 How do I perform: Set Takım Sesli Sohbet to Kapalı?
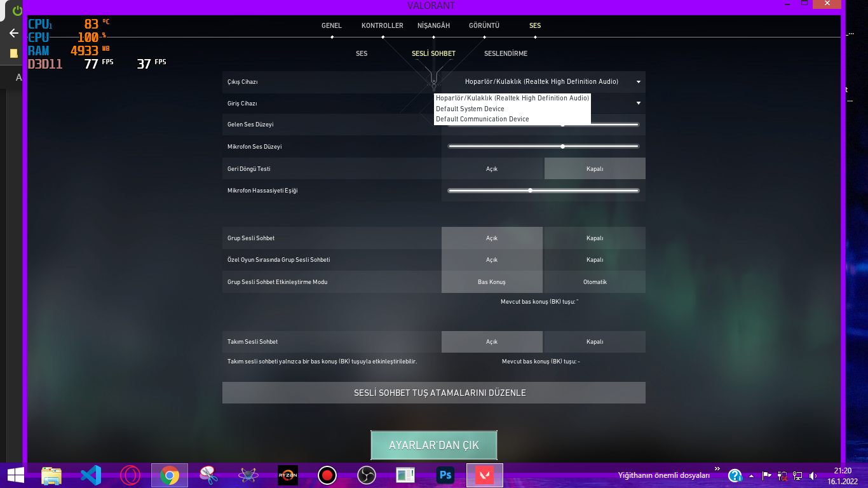click(595, 342)
